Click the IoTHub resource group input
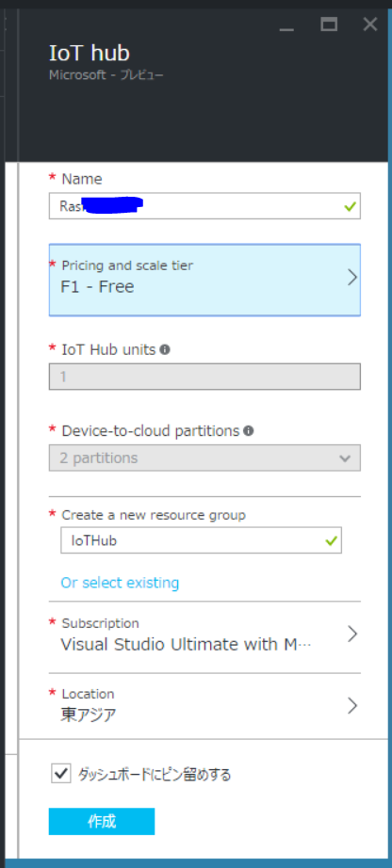The height and width of the screenshot is (868, 392). pyautogui.click(x=201, y=540)
